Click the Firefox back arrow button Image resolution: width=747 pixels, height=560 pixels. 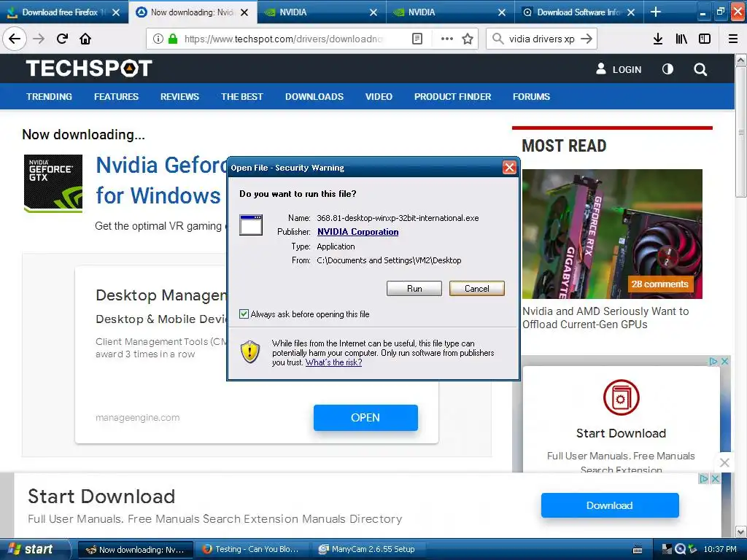click(x=15, y=39)
